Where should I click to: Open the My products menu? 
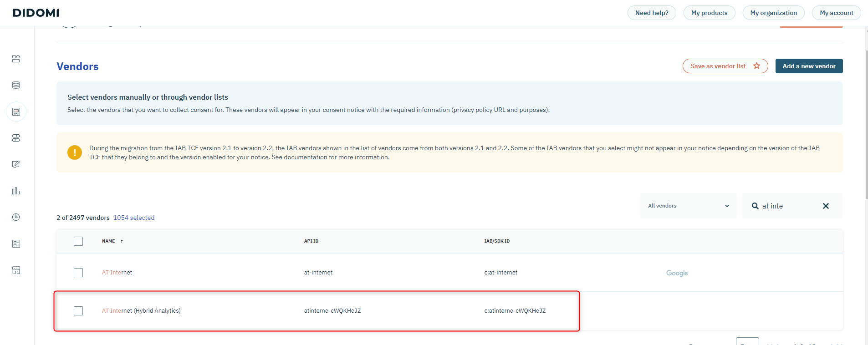tap(709, 13)
